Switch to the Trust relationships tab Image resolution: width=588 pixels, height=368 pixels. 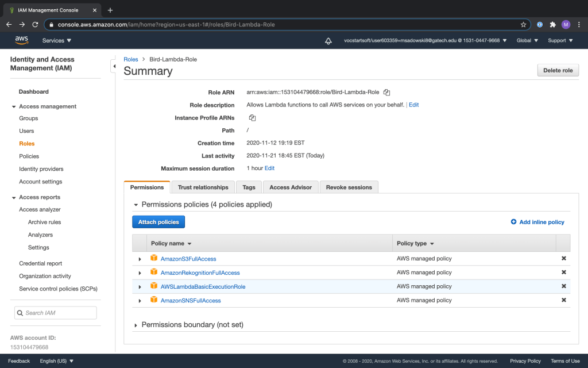(203, 187)
